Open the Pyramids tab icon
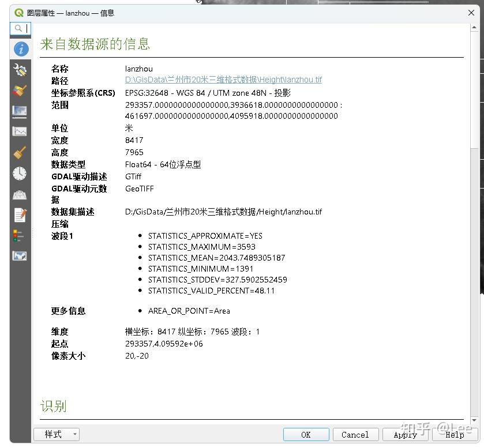Image resolution: width=484 pixels, height=448 pixels. [20, 194]
